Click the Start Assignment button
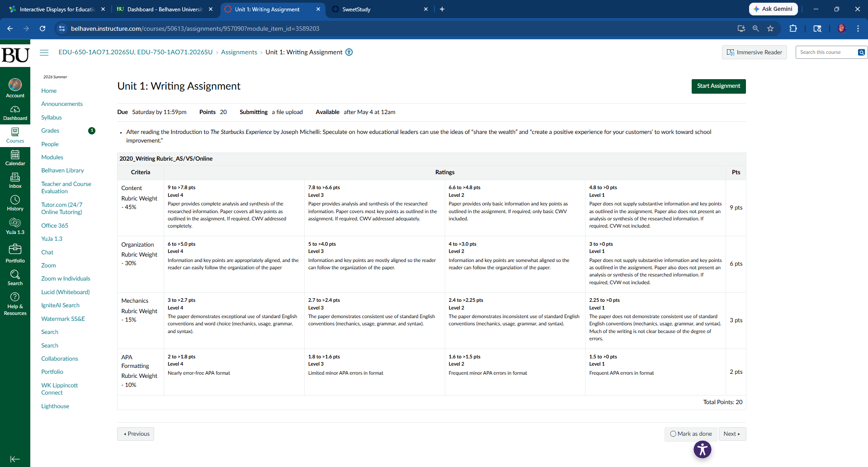 click(x=718, y=86)
